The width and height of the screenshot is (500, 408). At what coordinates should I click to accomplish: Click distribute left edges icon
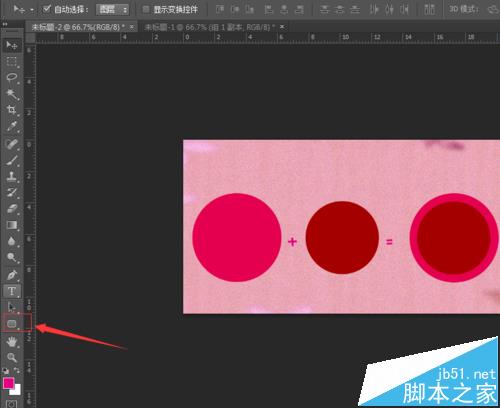click(x=374, y=9)
